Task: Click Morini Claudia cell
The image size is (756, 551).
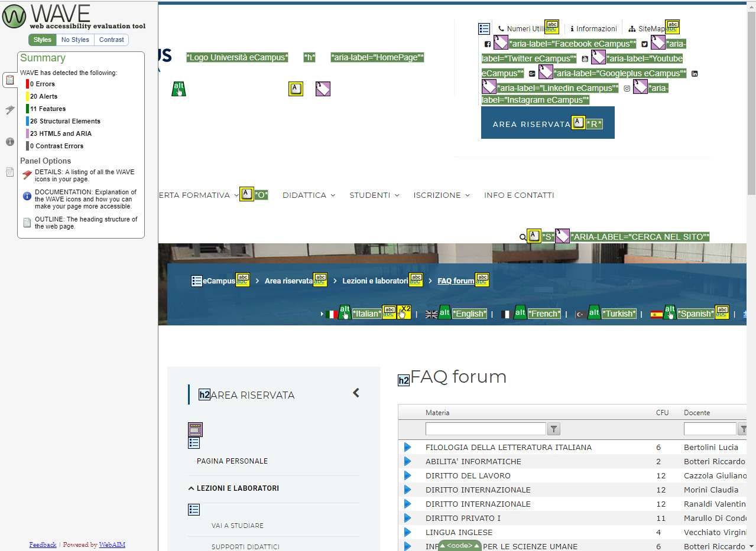Action: click(x=711, y=490)
